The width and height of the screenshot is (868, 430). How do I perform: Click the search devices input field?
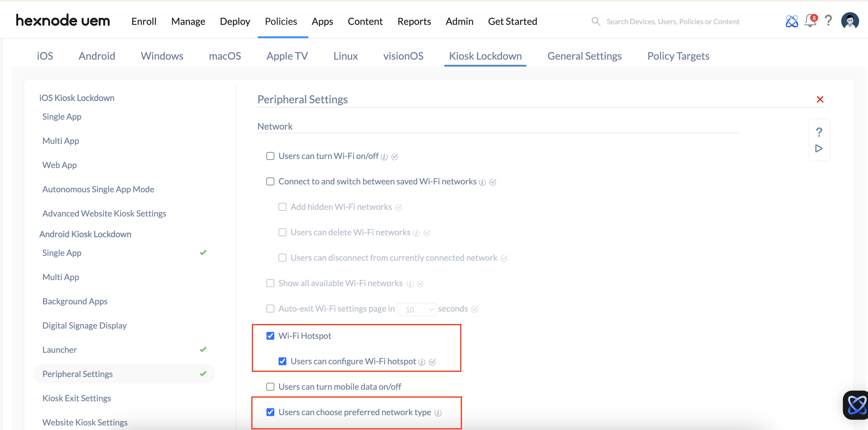click(672, 21)
